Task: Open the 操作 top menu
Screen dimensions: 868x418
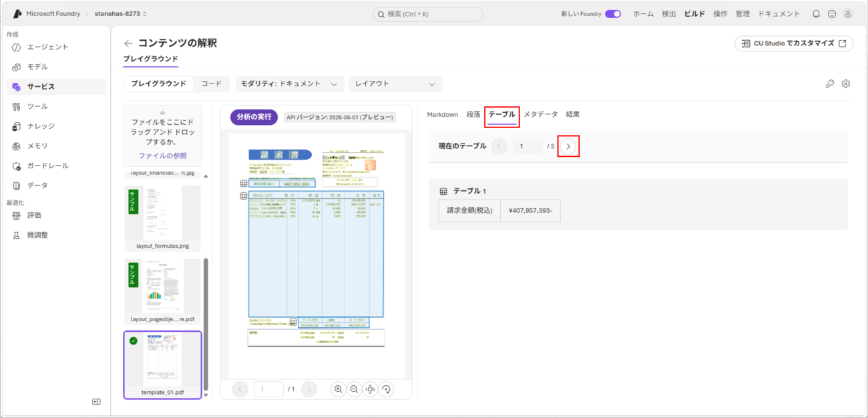Action: tap(720, 13)
